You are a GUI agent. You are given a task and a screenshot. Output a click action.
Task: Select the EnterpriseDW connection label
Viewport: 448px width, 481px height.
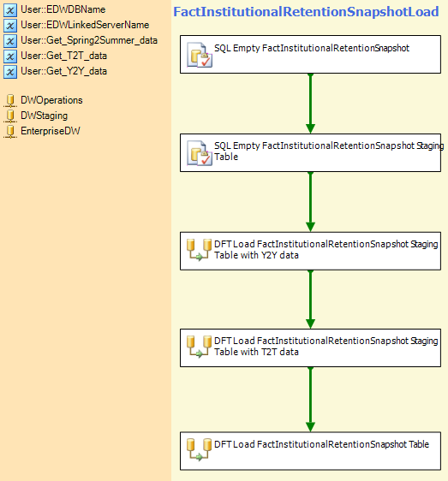coord(51,131)
